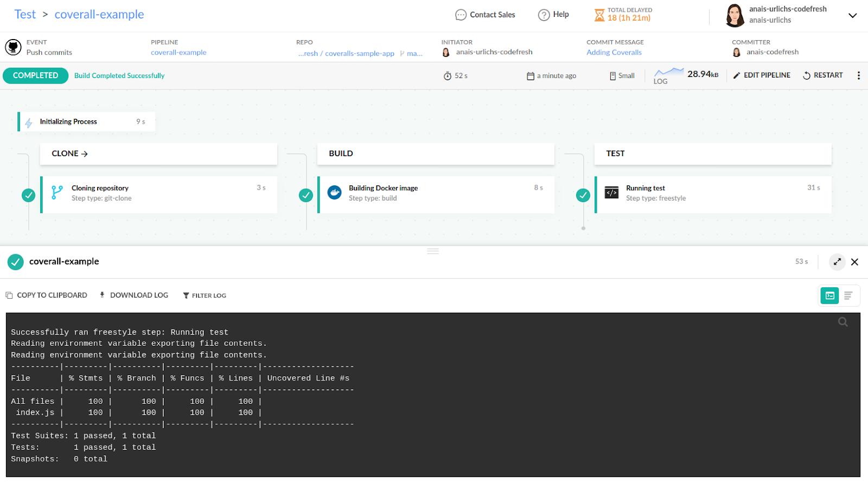Grab the log panel resize handle
Screen dimensions: 868x483
[433, 251]
